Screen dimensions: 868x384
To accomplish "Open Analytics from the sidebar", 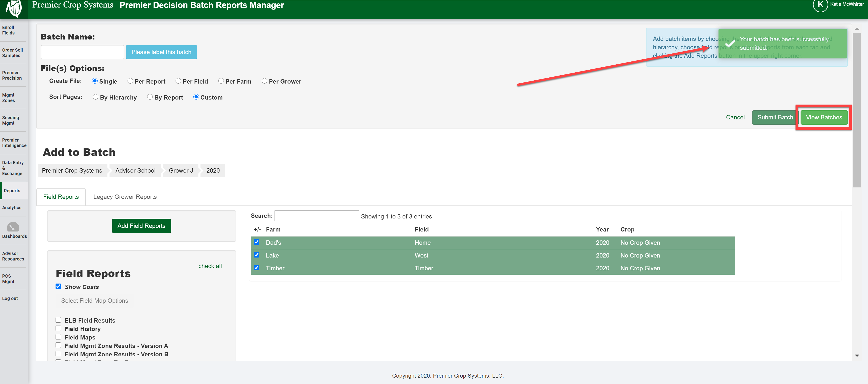I will pyautogui.click(x=11, y=208).
